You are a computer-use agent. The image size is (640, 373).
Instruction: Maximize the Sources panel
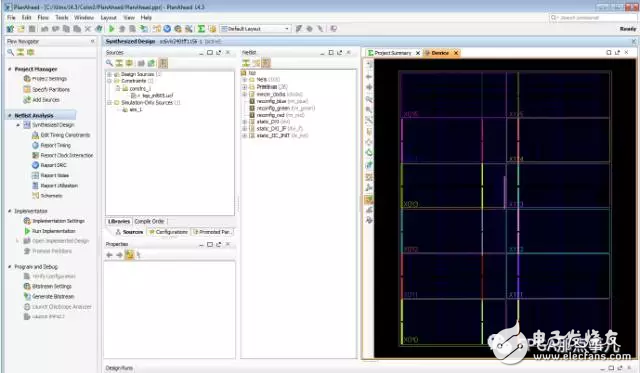[x=210, y=53]
